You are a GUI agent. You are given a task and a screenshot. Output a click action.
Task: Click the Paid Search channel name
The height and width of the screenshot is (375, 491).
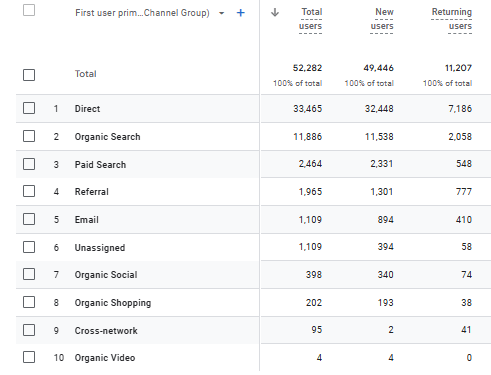pyautogui.click(x=100, y=165)
